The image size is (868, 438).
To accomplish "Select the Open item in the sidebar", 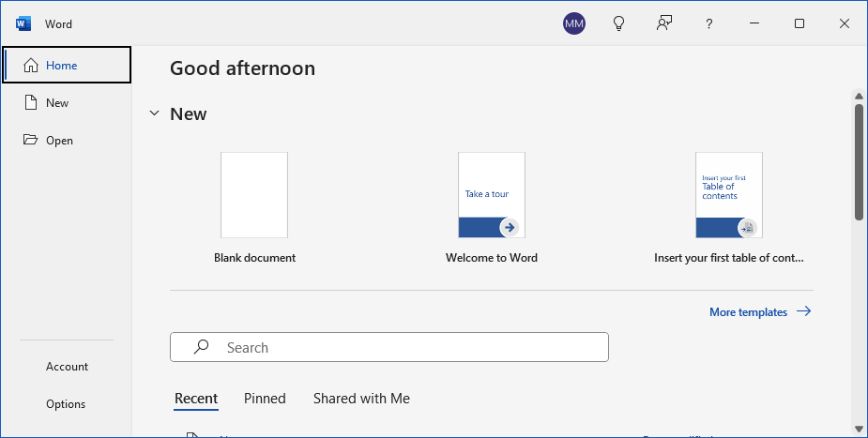I will [67, 141].
